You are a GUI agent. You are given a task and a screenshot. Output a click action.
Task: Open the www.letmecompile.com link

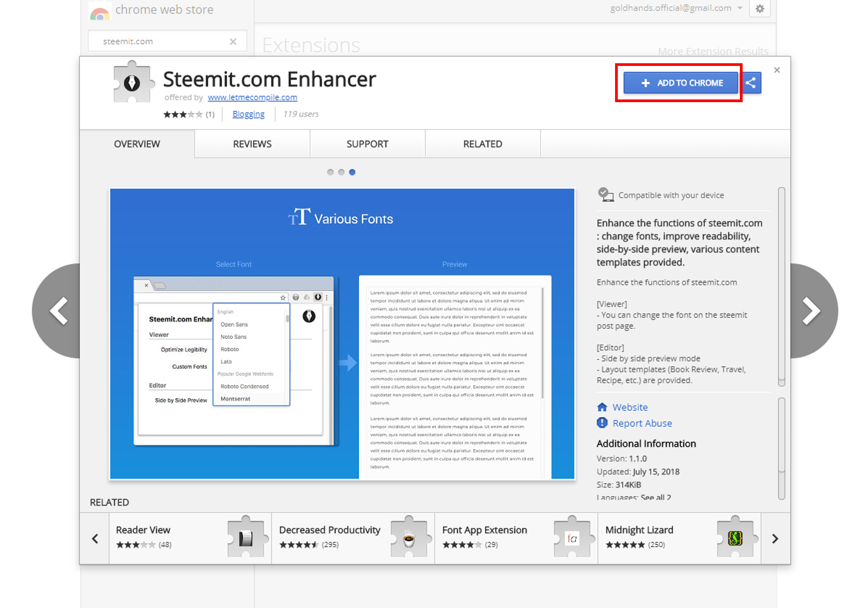point(252,97)
